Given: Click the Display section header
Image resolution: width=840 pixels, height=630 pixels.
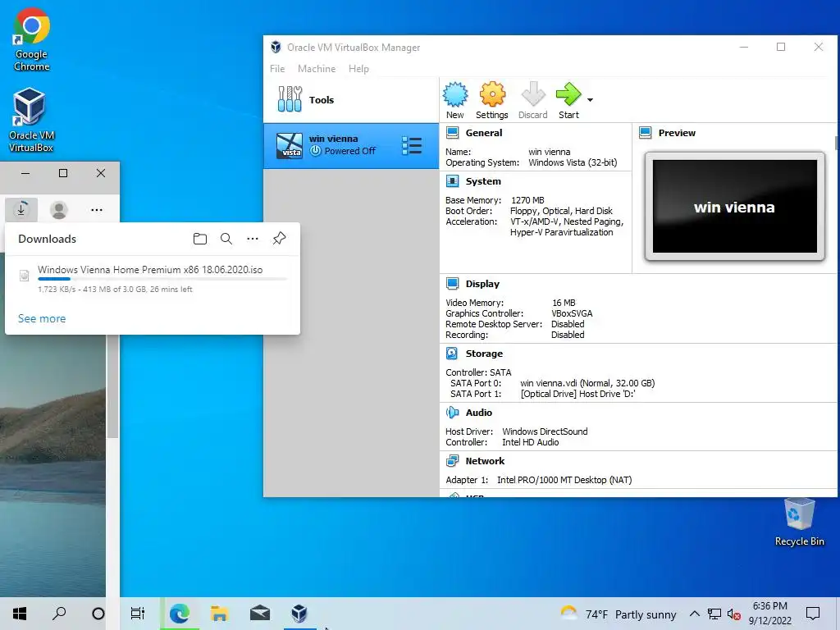Looking at the screenshot, I should [482, 283].
